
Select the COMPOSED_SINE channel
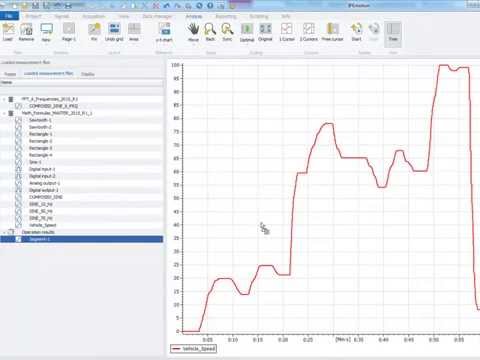point(46,197)
